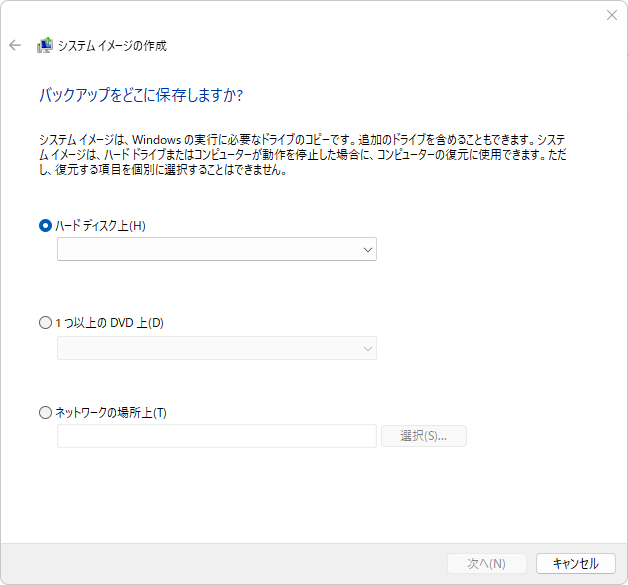Click the システム イメージ description paragraph
628x585 pixels.
(x=302, y=155)
